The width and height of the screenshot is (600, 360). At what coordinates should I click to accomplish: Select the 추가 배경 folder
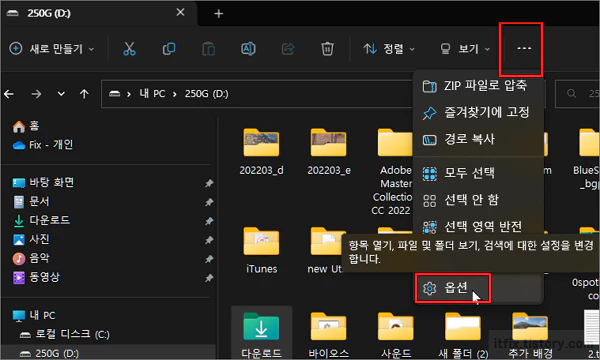tap(530, 335)
